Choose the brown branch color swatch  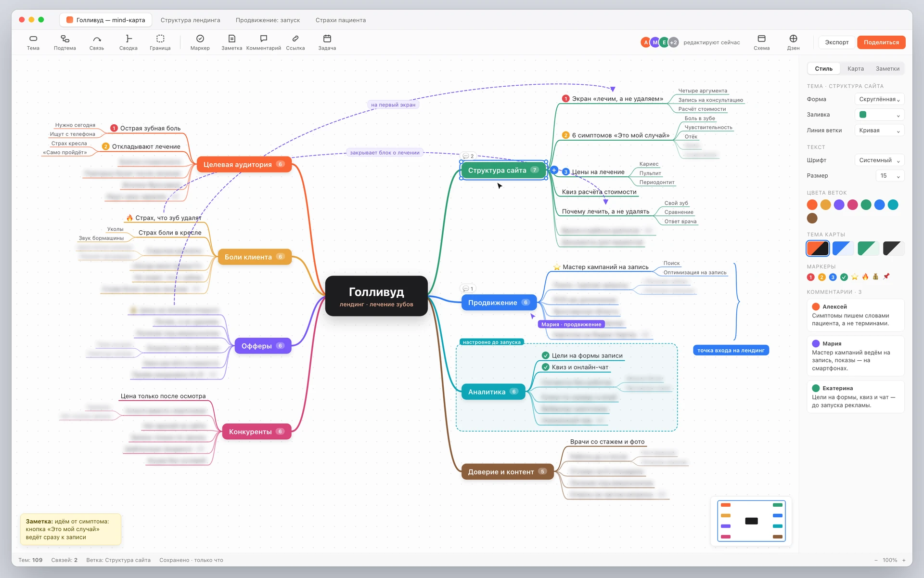(x=812, y=218)
